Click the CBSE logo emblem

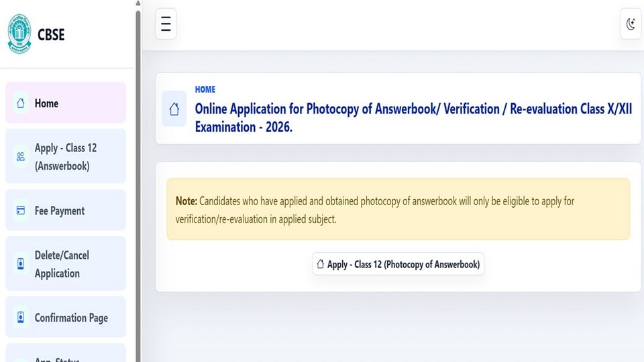coord(19,34)
